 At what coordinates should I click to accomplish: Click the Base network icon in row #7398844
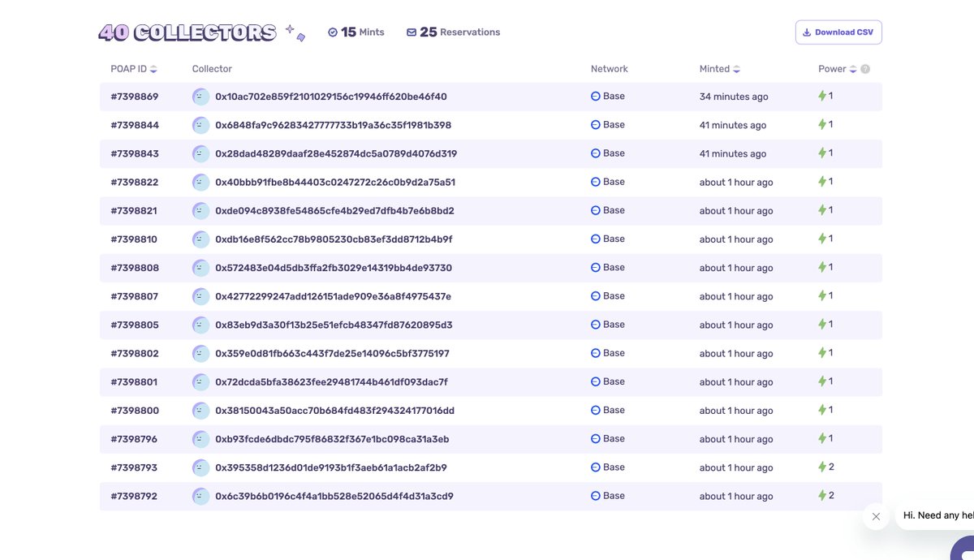click(x=595, y=125)
